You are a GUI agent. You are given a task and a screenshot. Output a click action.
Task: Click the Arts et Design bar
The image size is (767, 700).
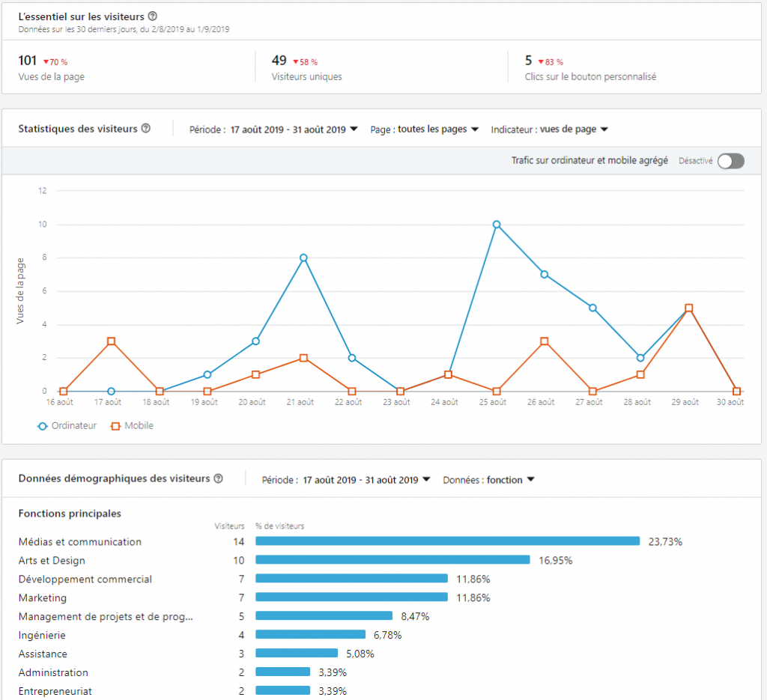[392, 560]
